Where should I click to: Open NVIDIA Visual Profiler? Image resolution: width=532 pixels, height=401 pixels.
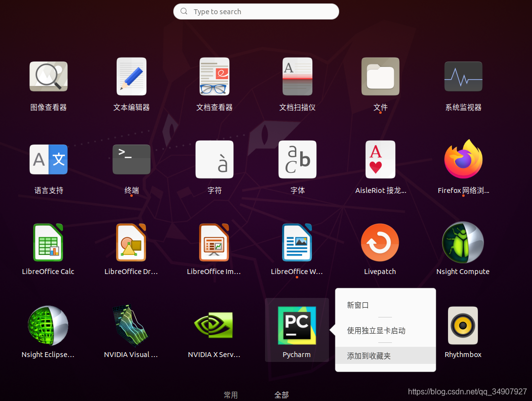point(131,325)
